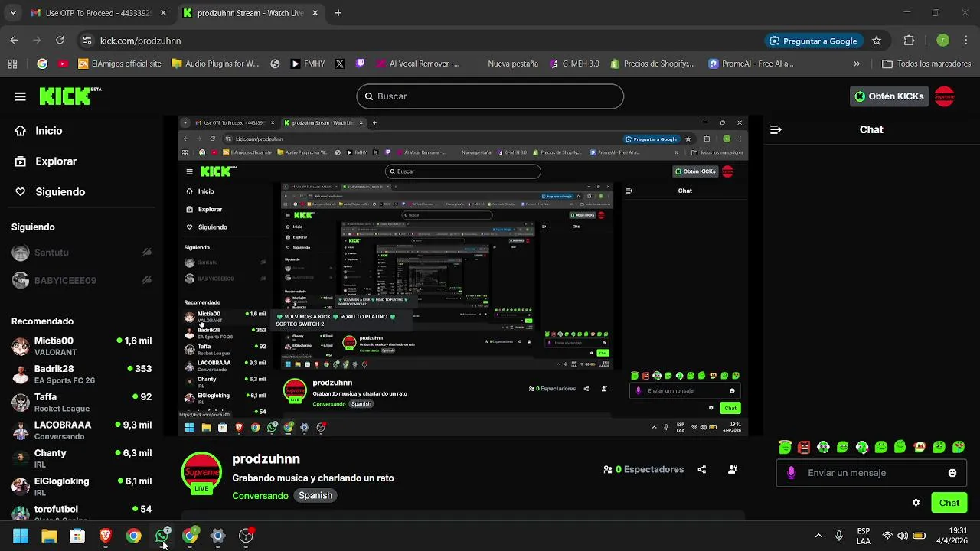Open Audio Plugins bookmark folder
Image resolution: width=980 pixels, height=551 pixels.
[x=215, y=64]
